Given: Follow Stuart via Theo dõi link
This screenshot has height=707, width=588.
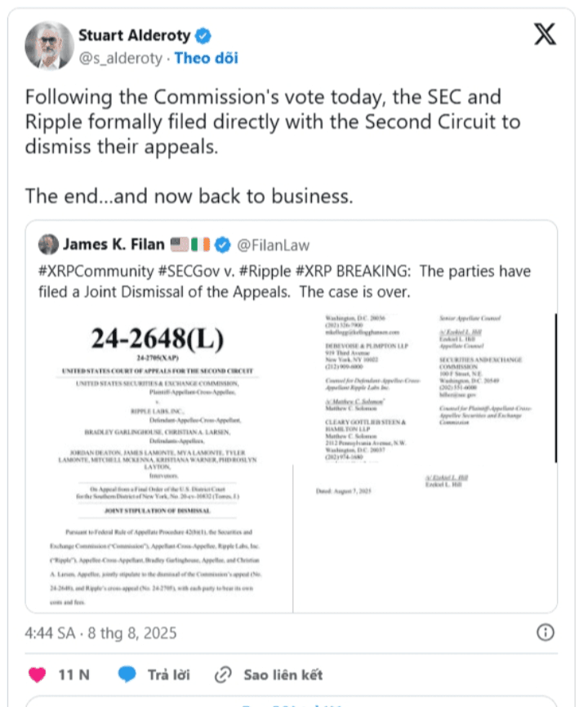Looking at the screenshot, I should pos(207,58).
